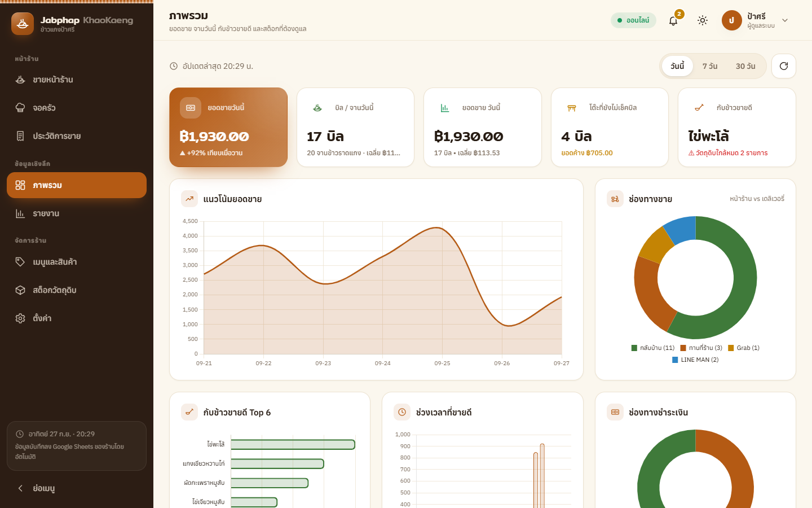Collapse sidebar with ย่อเมนู
The height and width of the screenshot is (508, 812).
pyautogui.click(x=77, y=488)
